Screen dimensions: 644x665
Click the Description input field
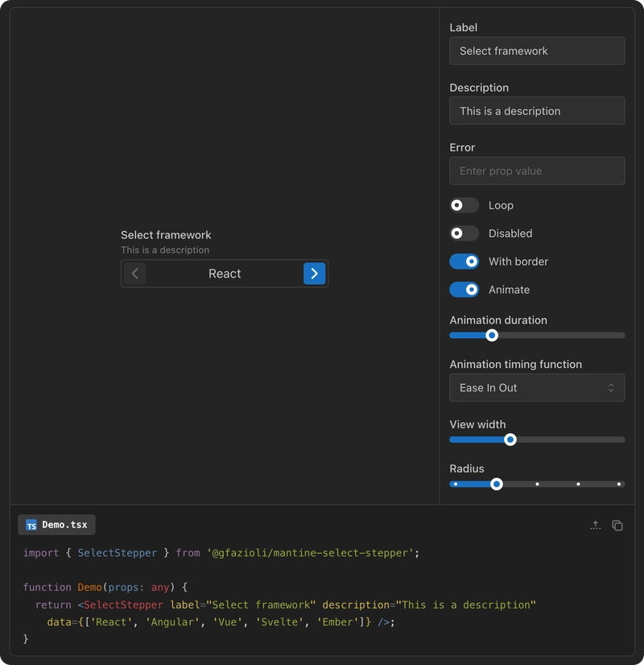coord(537,111)
